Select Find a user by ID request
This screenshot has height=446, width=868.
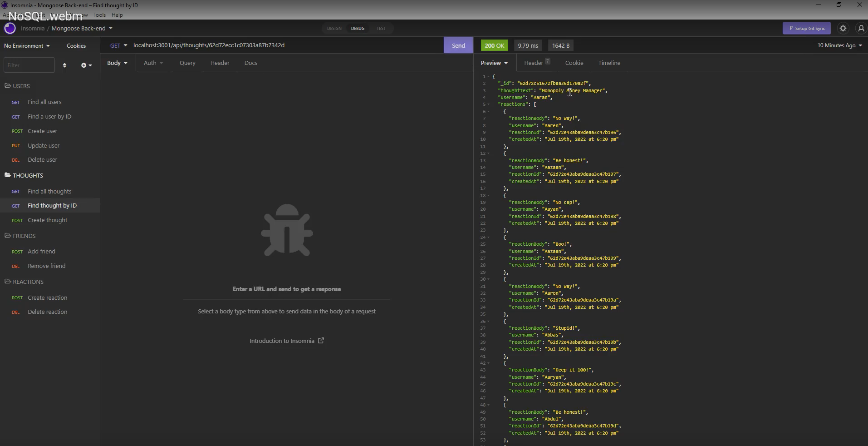(x=50, y=117)
